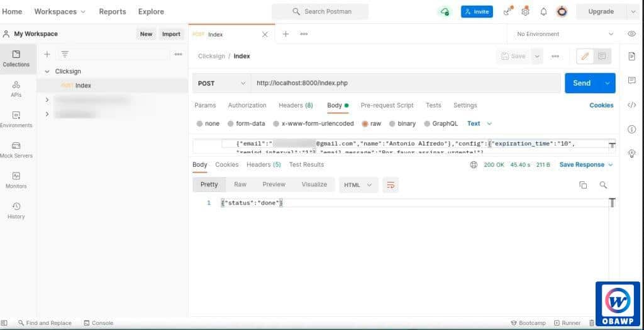Switch to the Tests tab

(433, 105)
